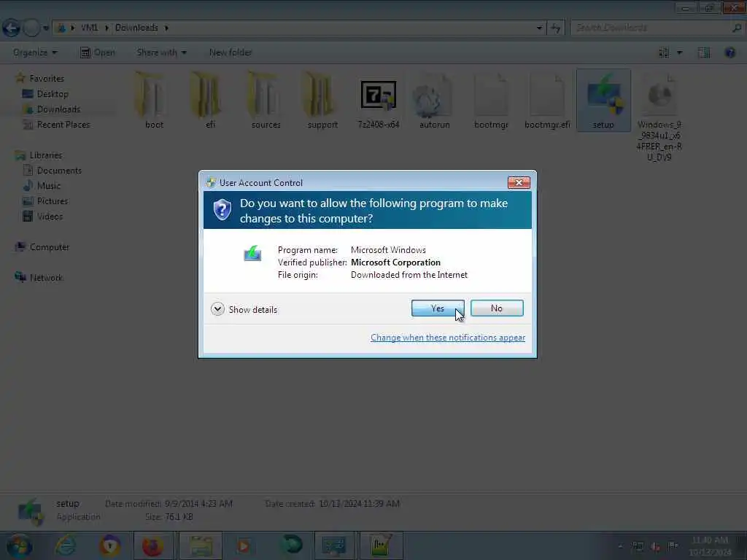This screenshot has width=747, height=560.
Task: Open the Windows Start button
Action: coord(19,545)
